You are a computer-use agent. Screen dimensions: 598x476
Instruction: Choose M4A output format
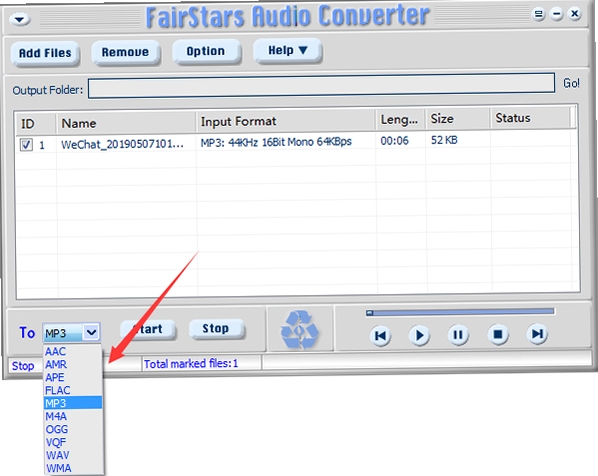point(73,416)
